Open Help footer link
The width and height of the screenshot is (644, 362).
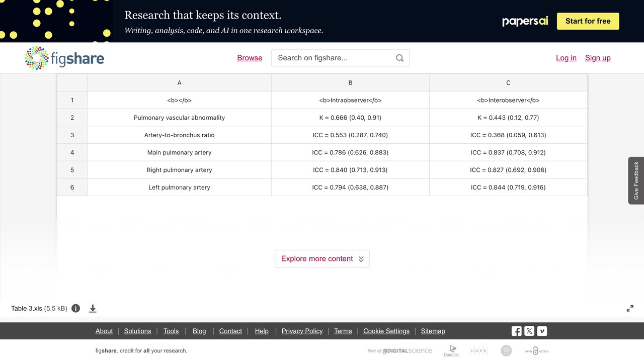262,331
